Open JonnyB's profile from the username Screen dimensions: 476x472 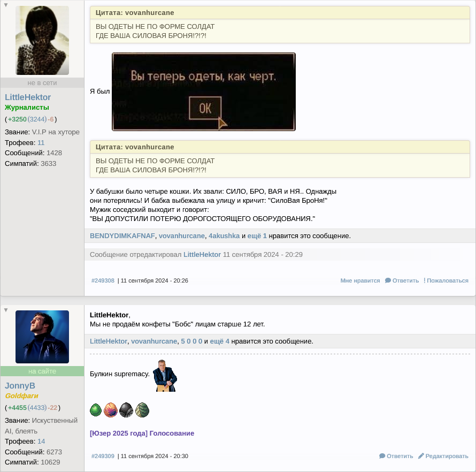pyautogui.click(x=20, y=385)
